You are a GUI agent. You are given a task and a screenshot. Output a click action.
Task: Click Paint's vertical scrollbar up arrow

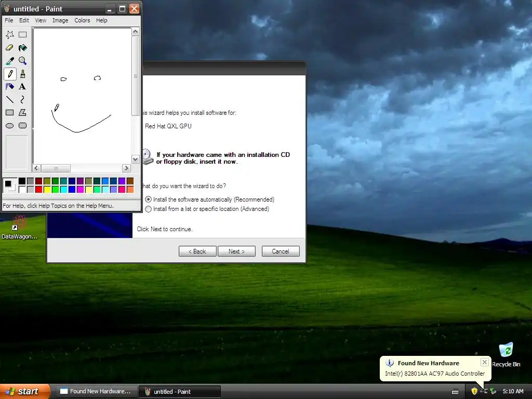tap(136, 32)
